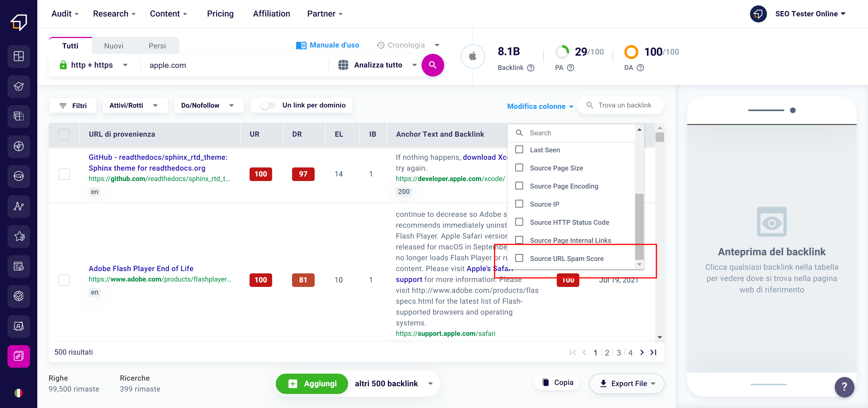Open the Attivi/Rotti dropdown
The width and height of the screenshot is (868, 408).
(x=135, y=105)
